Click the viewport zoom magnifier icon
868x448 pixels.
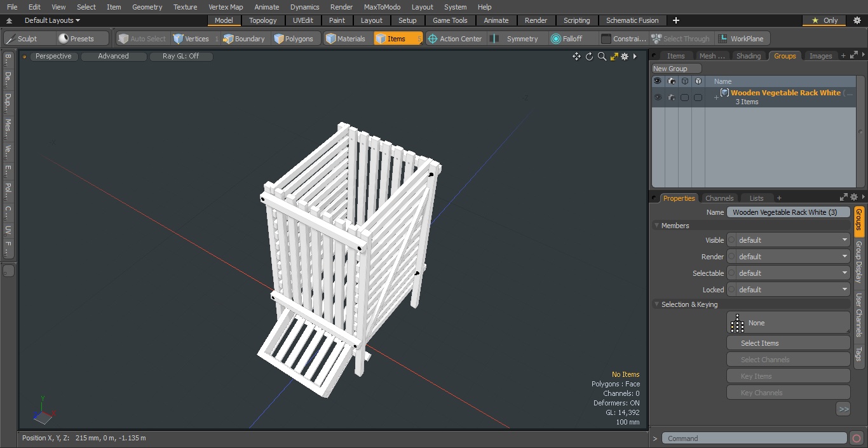602,57
